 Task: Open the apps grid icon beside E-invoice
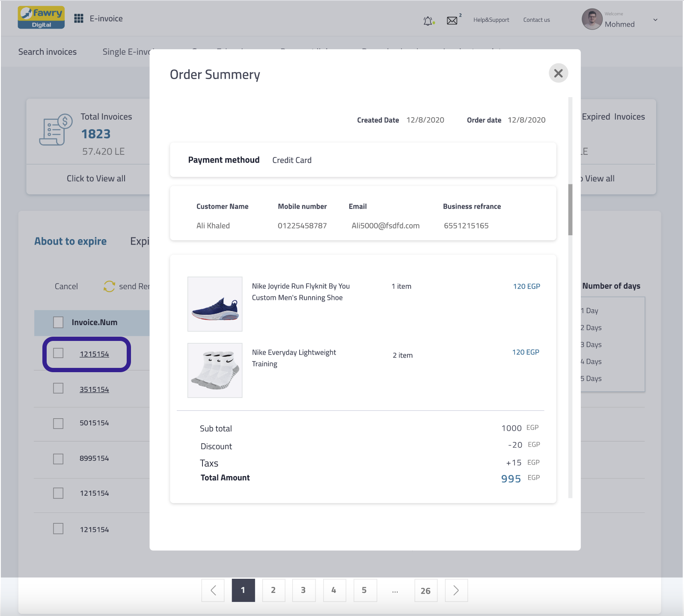(x=79, y=18)
